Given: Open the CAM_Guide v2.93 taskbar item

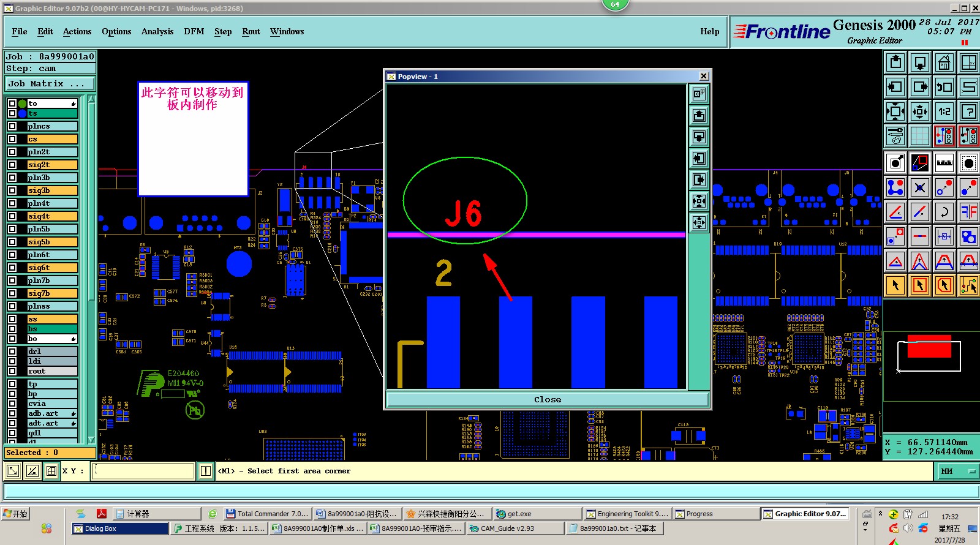Looking at the screenshot, I should point(514,528).
